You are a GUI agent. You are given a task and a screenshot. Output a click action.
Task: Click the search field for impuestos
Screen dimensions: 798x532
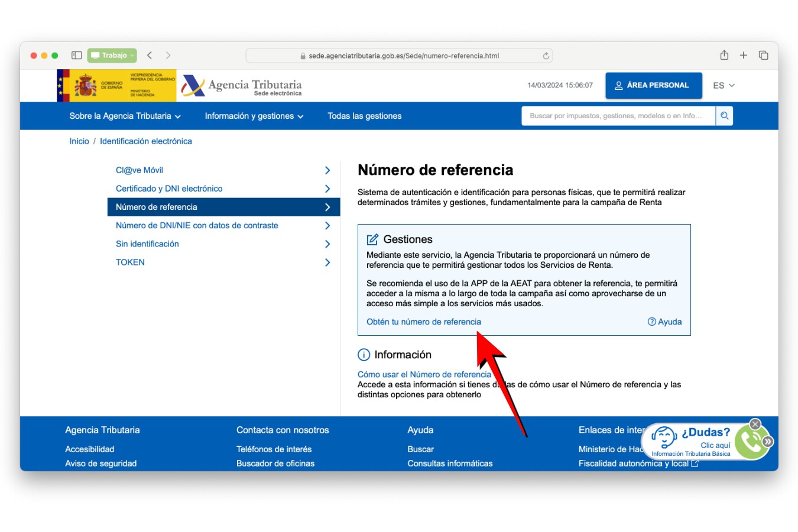click(x=618, y=116)
